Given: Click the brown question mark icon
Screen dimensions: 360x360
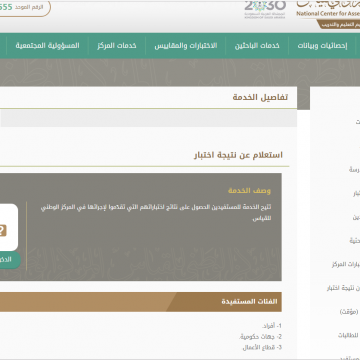Looking at the screenshot, I should [x=3, y=231].
